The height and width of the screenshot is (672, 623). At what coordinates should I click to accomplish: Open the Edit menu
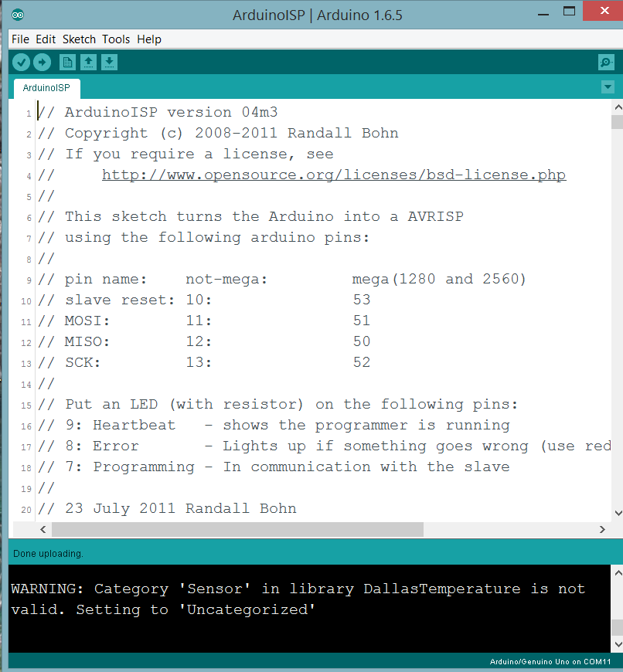pos(46,39)
